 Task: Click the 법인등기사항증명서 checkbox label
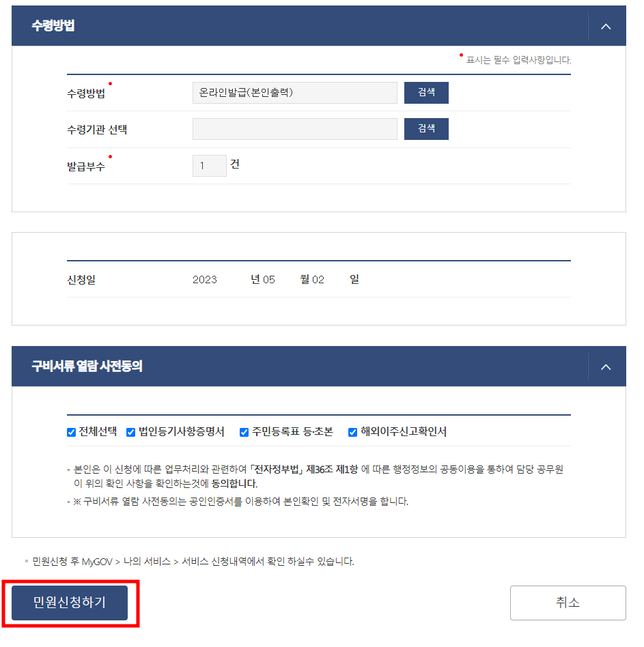[181, 431]
